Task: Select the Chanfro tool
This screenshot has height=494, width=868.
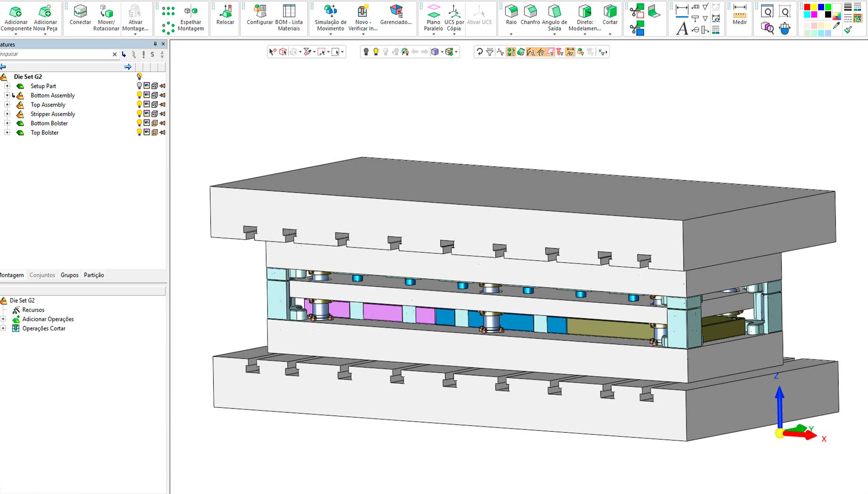Action: tap(530, 15)
